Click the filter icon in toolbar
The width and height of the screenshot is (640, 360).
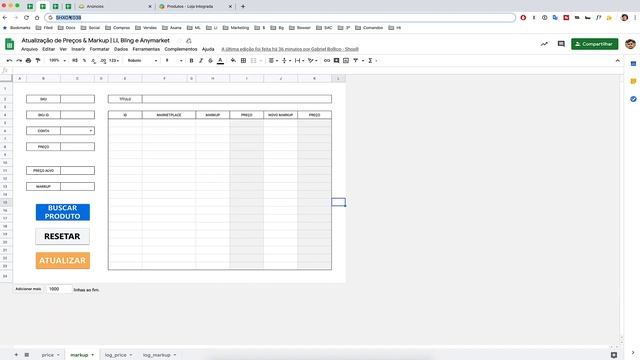tap(356, 60)
